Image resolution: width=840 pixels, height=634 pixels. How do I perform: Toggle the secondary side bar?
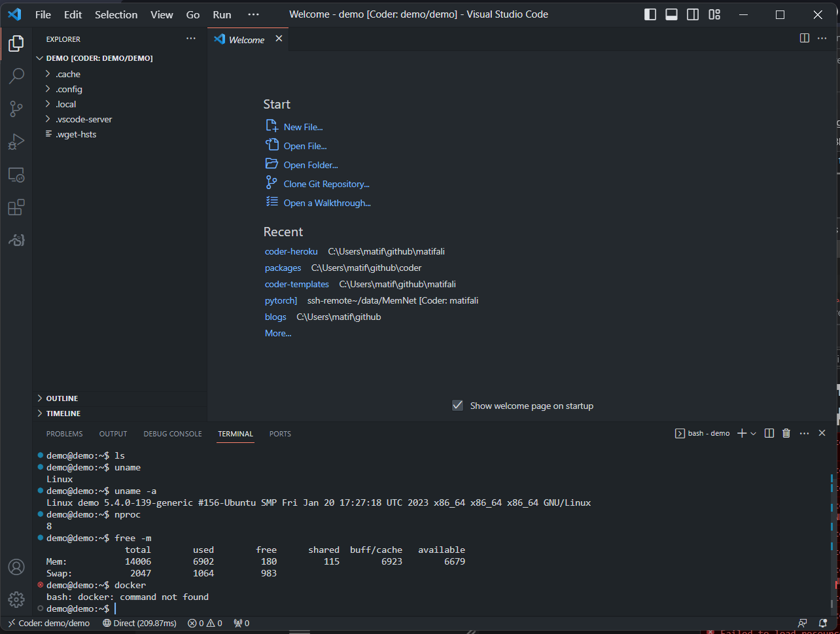[x=693, y=14]
